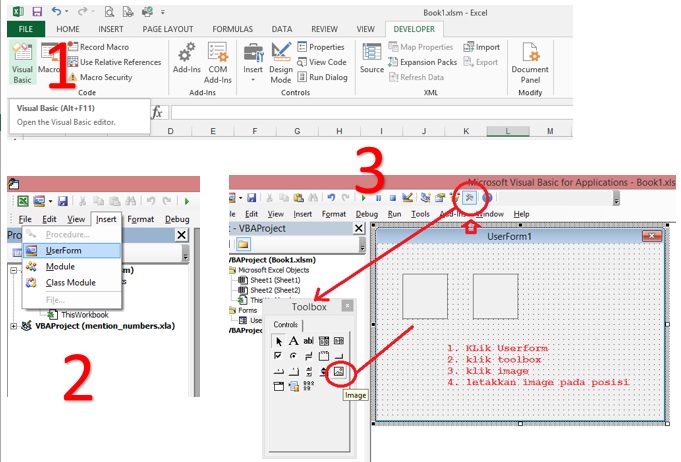Toggle Design Mode in the Excel ribbon
The image size is (681, 462).
pyautogui.click(x=281, y=63)
